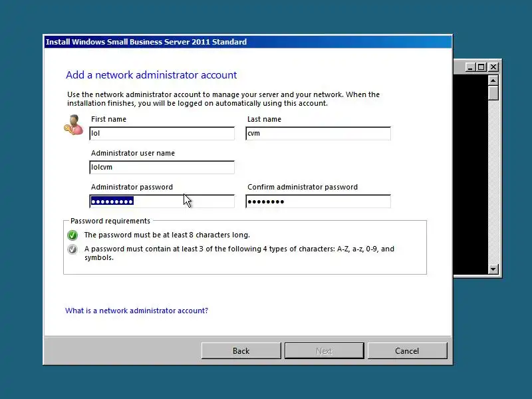Minimize the background console window

point(469,67)
